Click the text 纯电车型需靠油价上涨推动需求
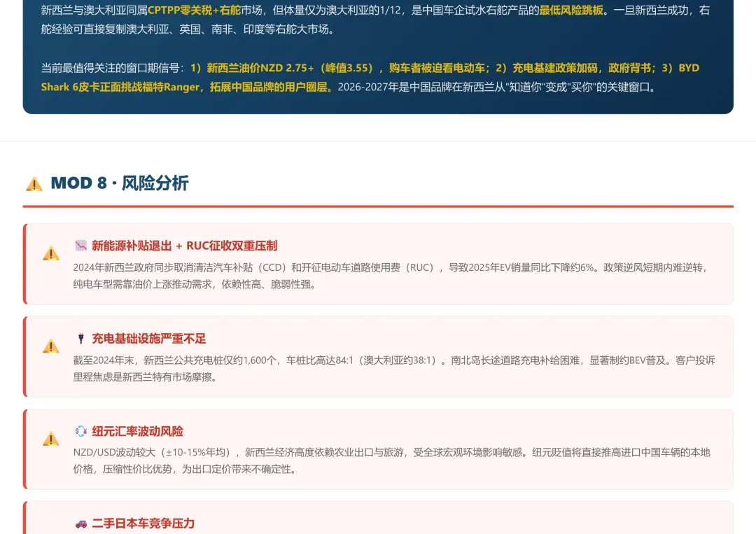 click(x=142, y=284)
